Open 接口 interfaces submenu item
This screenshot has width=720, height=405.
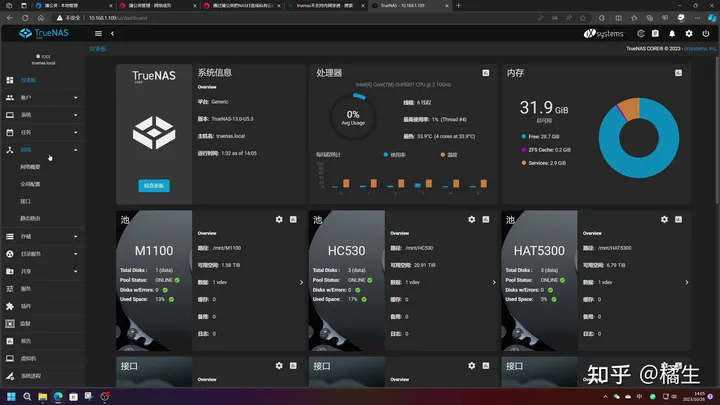[25, 201]
